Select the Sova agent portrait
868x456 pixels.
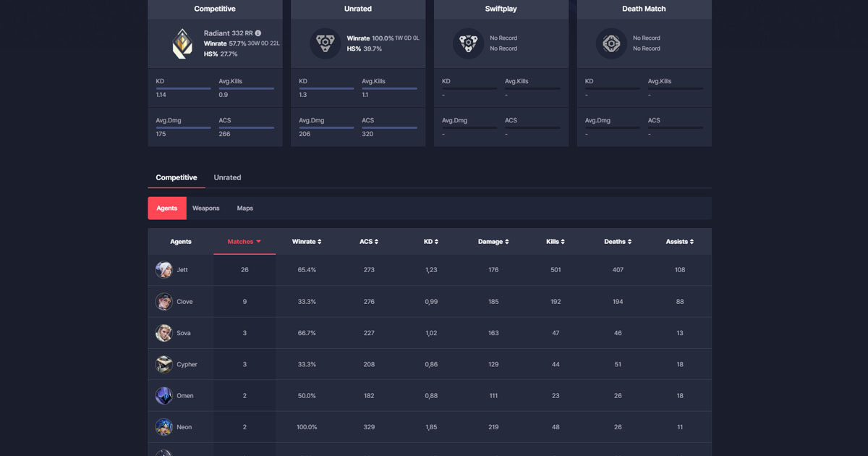coord(164,333)
